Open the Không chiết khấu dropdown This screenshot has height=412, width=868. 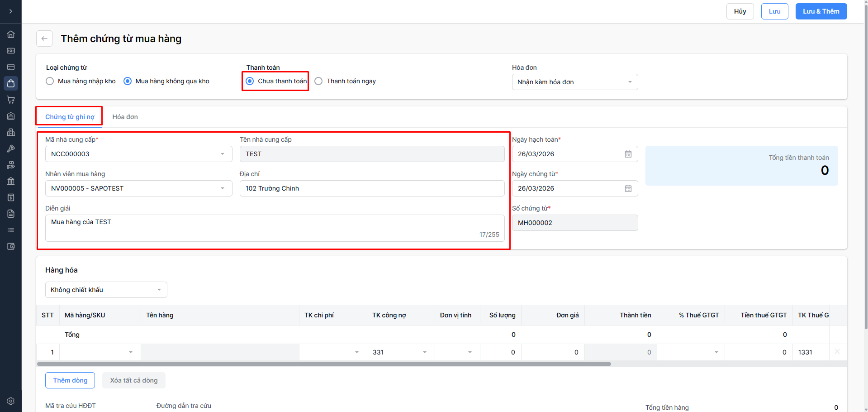coord(106,290)
